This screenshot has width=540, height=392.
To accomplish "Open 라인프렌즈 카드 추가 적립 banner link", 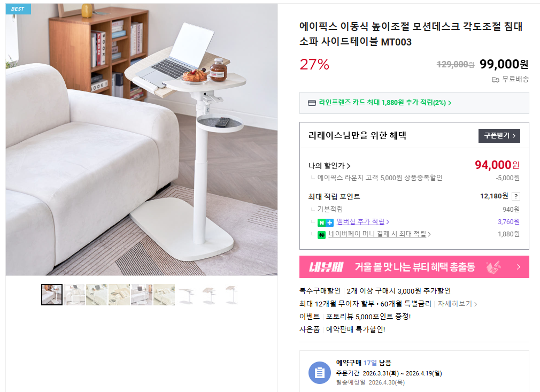I will pyautogui.click(x=385, y=103).
